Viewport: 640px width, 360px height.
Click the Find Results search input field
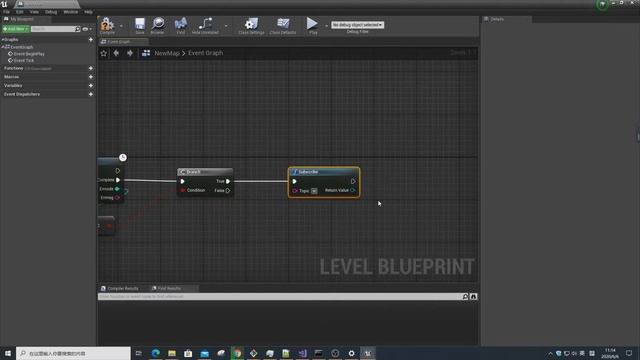pyautogui.click(x=280, y=297)
